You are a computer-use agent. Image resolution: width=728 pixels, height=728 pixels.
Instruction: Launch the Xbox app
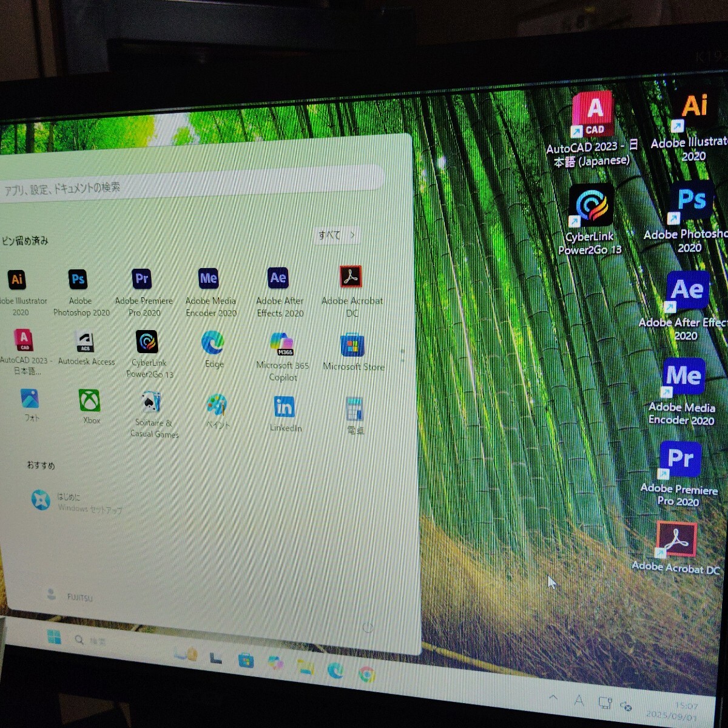coord(90,406)
